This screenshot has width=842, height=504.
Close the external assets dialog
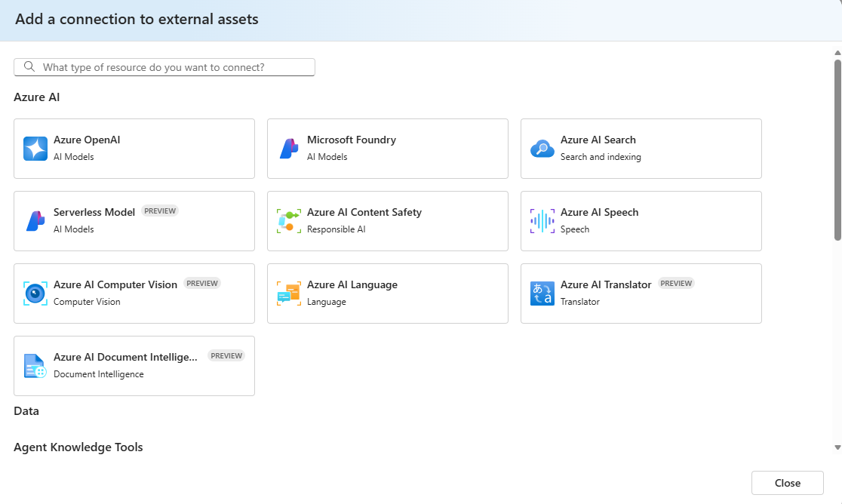[787, 483]
